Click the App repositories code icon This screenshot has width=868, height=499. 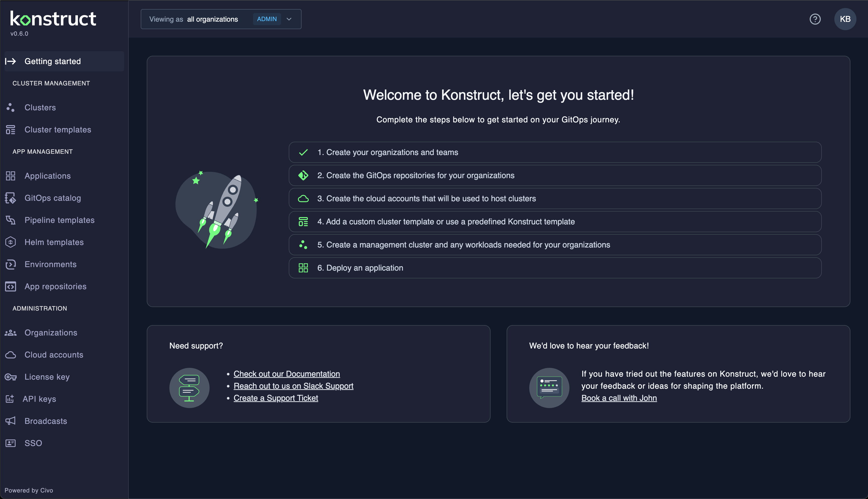coord(10,286)
